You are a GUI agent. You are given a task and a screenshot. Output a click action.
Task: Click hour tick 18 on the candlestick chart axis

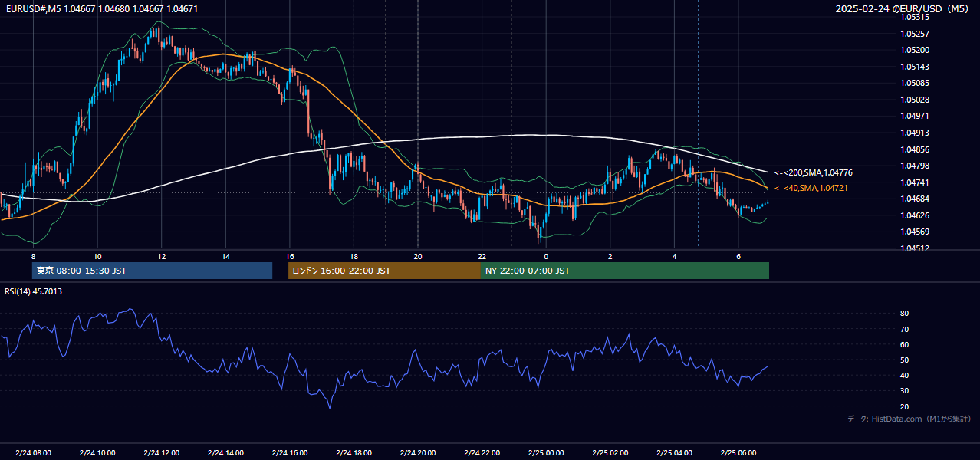354,256
